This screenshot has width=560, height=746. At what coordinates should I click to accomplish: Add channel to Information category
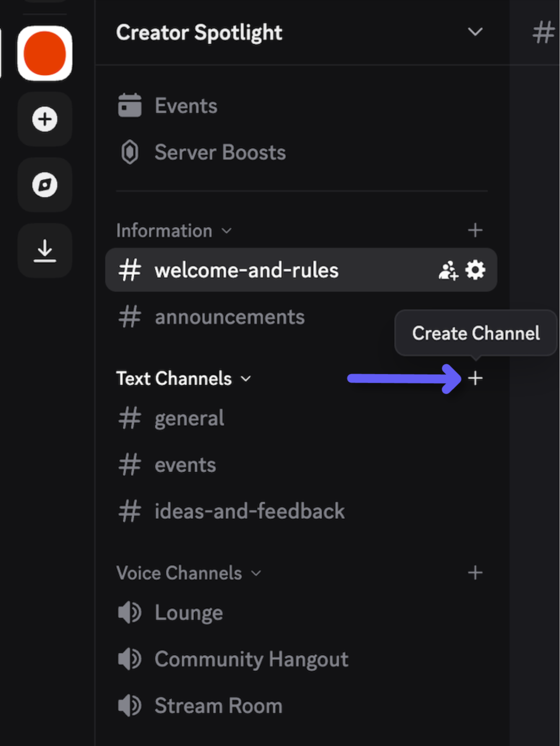pos(475,230)
